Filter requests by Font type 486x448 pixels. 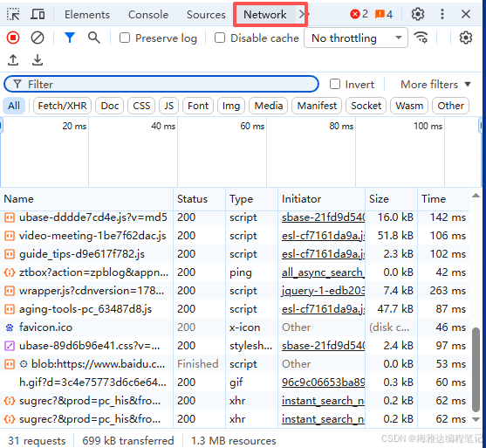[198, 106]
